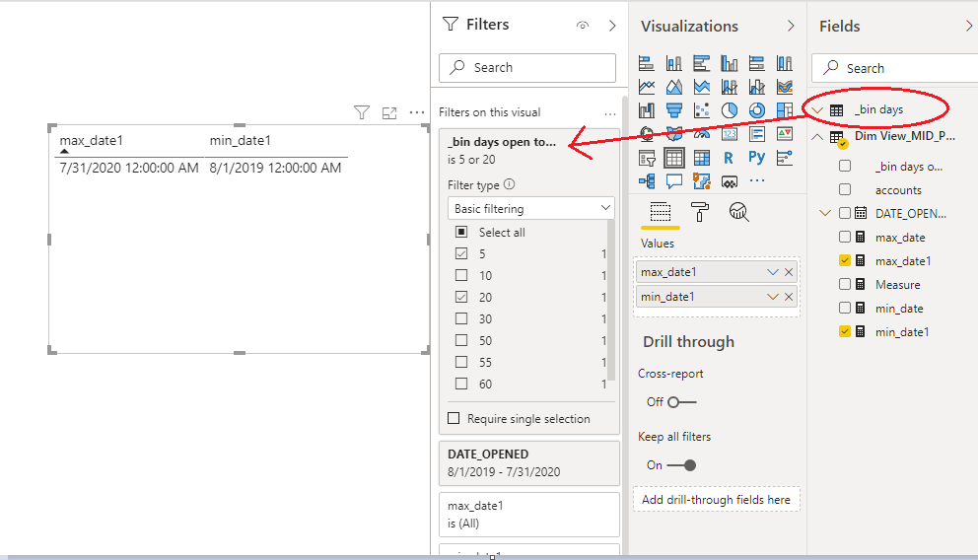Select the Funnel visualization
Image resolution: width=978 pixels, height=560 pixels.
coord(673,110)
